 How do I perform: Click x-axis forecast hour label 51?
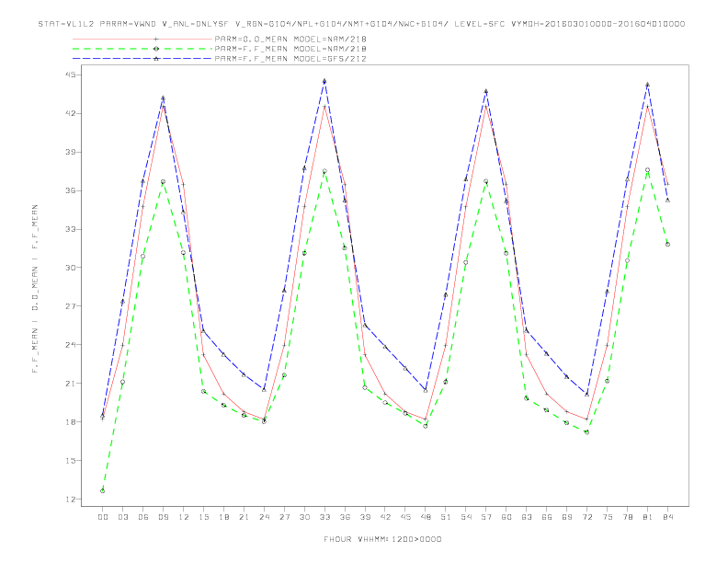tap(446, 517)
